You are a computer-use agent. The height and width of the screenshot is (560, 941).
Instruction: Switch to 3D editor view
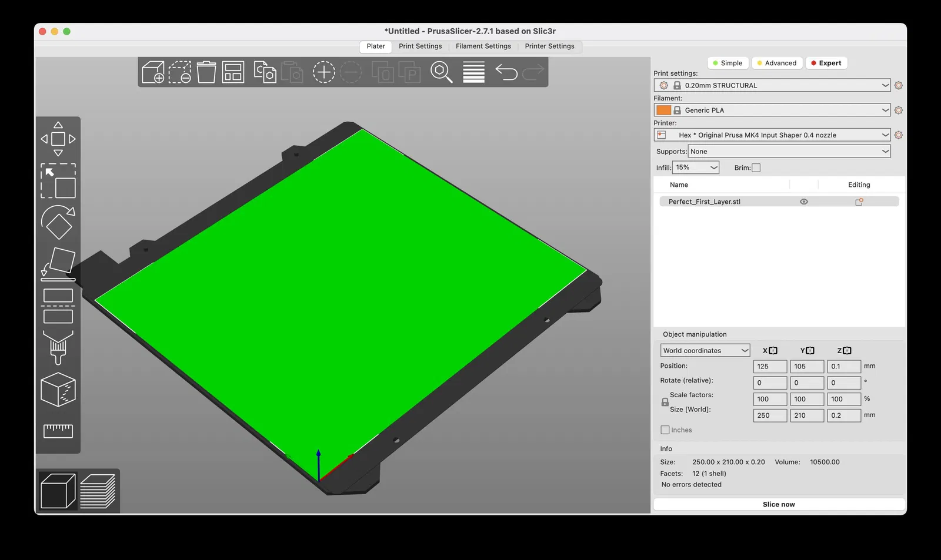[58, 491]
